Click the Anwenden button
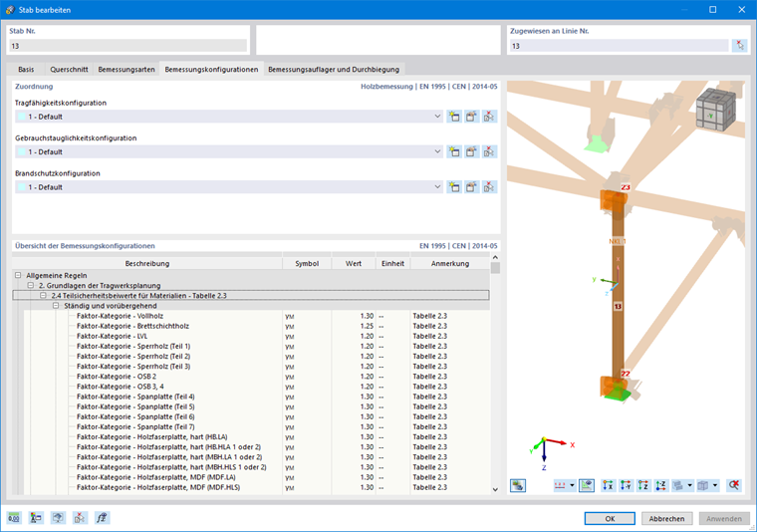 [724, 518]
